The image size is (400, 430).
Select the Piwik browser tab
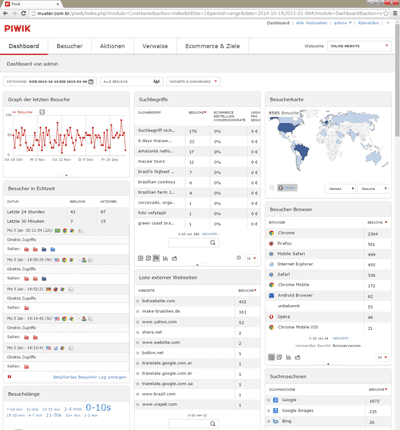tap(32, 4)
